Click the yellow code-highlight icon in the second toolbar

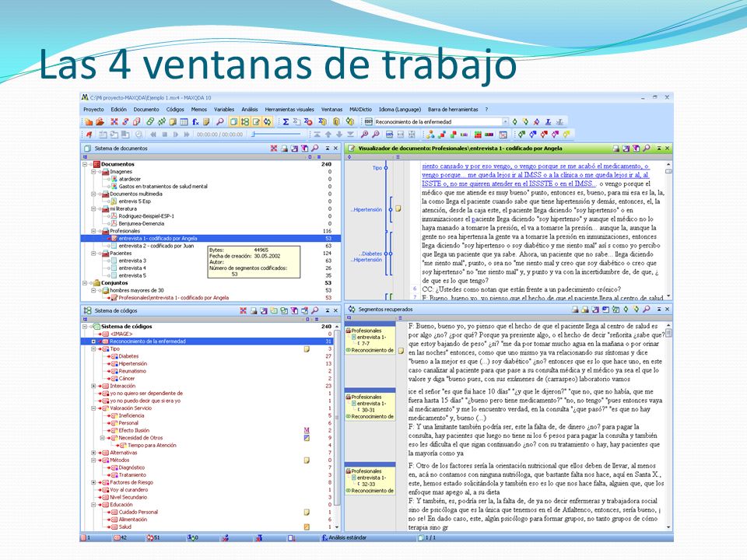(x=566, y=135)
